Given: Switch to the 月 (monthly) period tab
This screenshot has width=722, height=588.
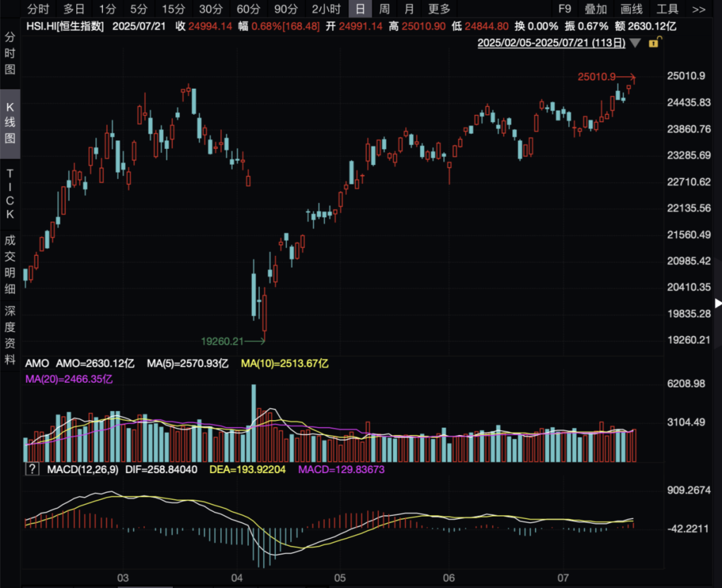Looking at the screenshot, I should tap(409, 9).
